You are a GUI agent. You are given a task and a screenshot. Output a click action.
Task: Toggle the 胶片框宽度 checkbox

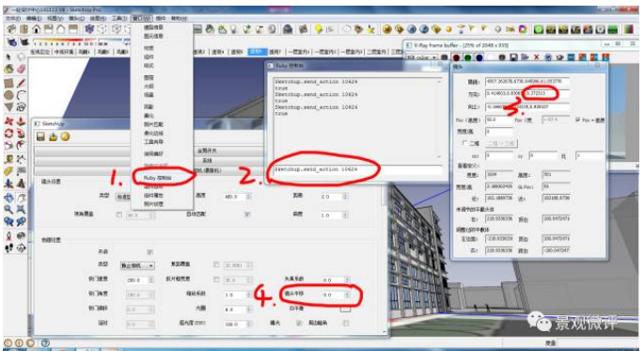[x=216, y=279]
